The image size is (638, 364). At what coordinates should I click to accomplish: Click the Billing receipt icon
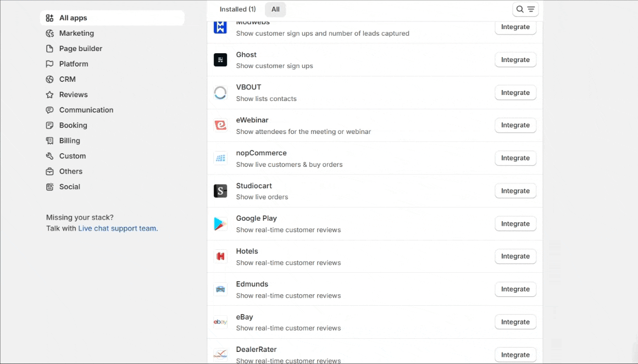pos(49,141)
